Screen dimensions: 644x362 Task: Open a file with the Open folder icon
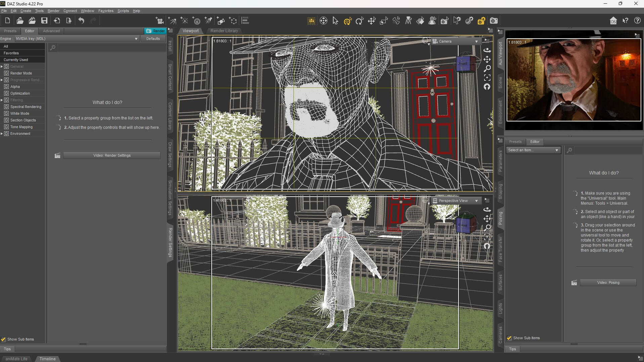tap(20, 21)
